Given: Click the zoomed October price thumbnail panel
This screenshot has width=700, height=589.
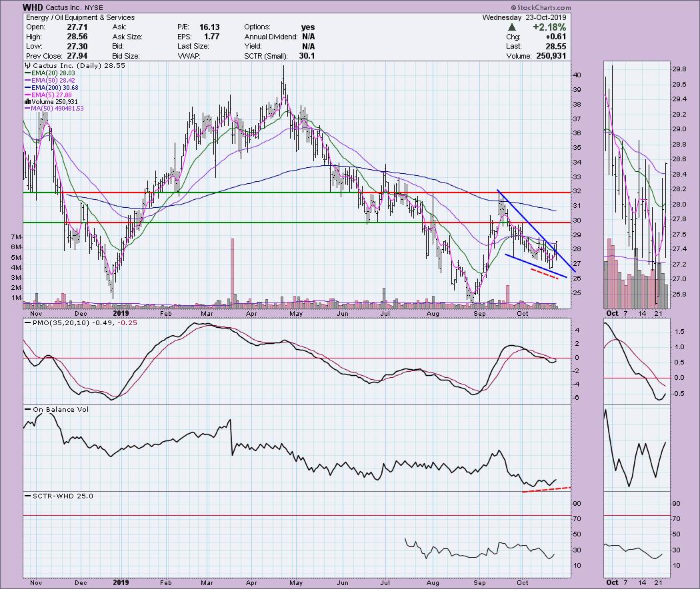Looking at the screenshot, I should tap(637, 185).
